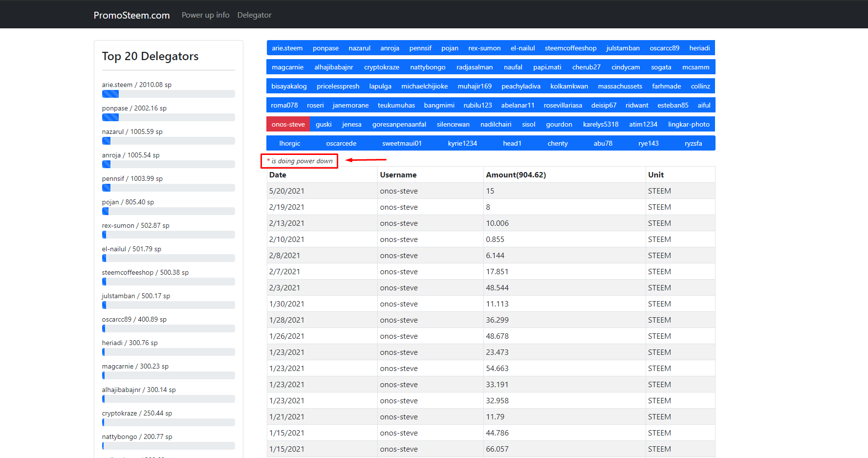Image resolution: width=868 pixels, height=458 pixels.
Task: Select the steemcoffeeshop user button
Action: (570, 48)
